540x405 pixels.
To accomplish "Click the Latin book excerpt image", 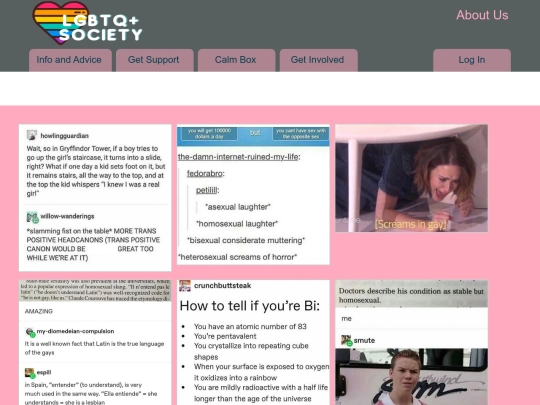I will click(95, 291).
